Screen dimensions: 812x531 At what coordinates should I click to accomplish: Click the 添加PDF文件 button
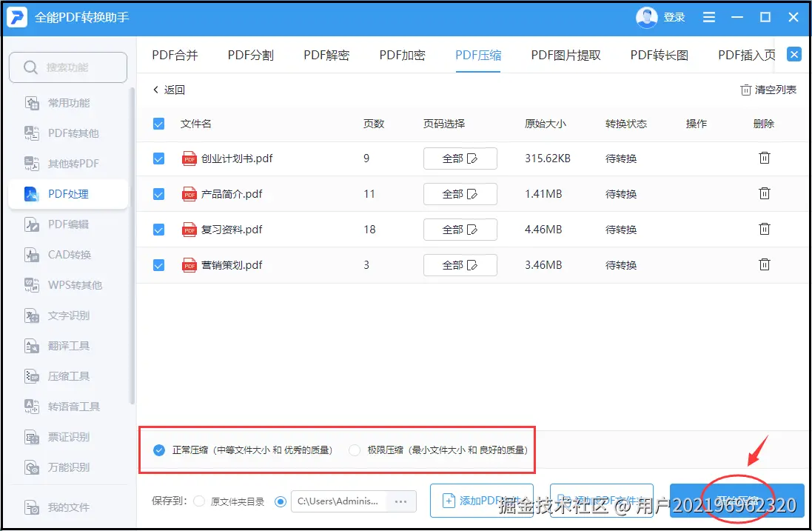482,501
